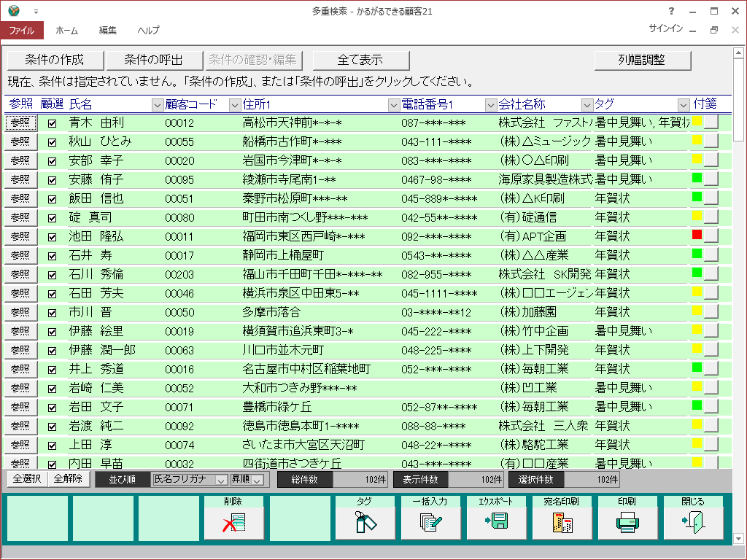Click the 列幅調整 button
Image resolution: width=747 pixels, height=560 pixels.
641,60
